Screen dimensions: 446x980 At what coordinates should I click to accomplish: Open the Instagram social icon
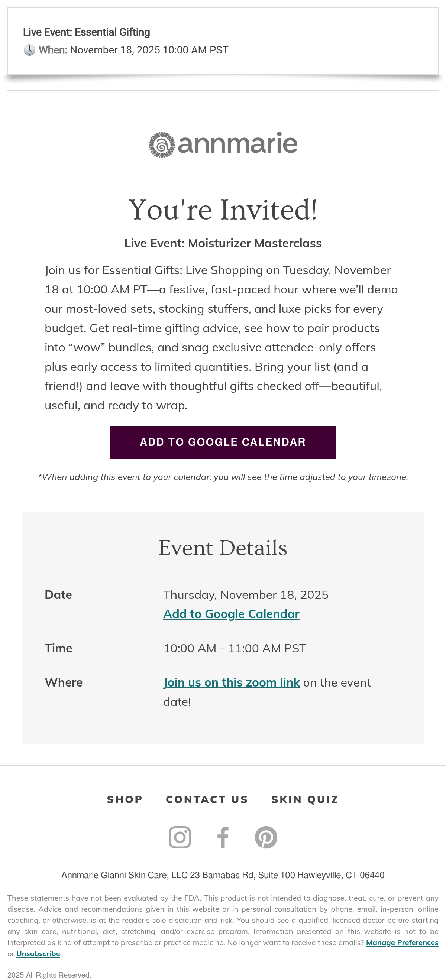[x=180, y=837]
